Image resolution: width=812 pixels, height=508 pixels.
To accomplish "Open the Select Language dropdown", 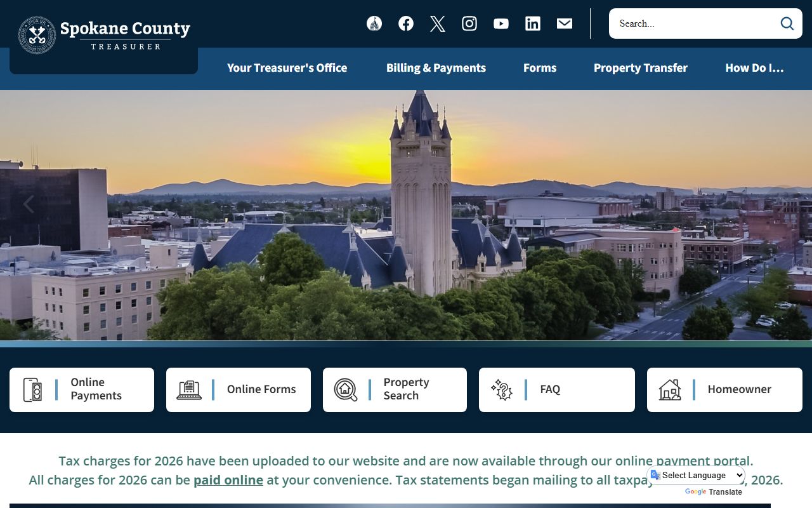I will point(697,475).
